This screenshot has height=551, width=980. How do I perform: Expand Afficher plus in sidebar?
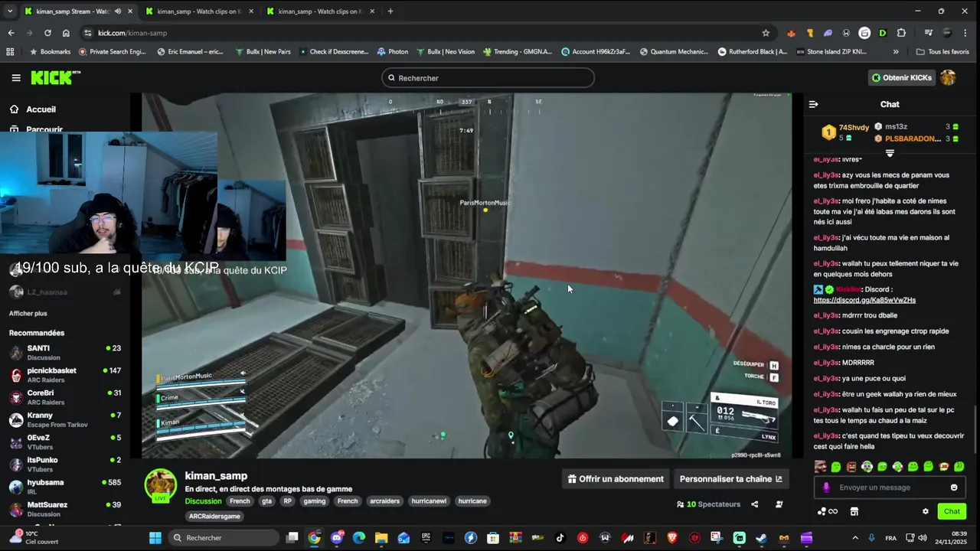pyautogui.click(x=28, y=313)
